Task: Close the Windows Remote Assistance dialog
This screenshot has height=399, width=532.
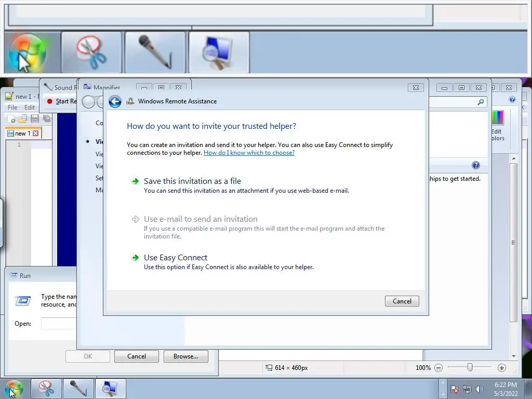Action: point(416,87)
